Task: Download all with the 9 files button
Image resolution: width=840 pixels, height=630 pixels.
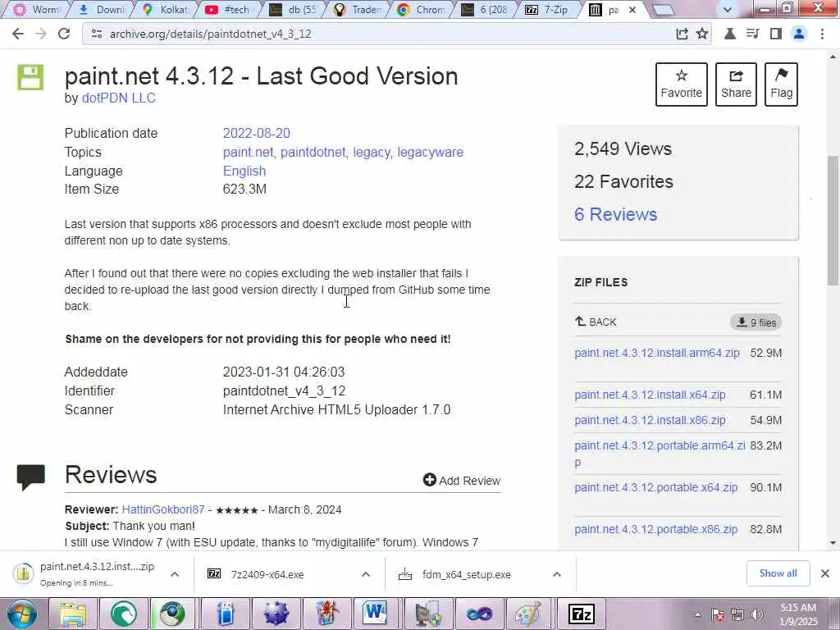Action: click(756, 322)
